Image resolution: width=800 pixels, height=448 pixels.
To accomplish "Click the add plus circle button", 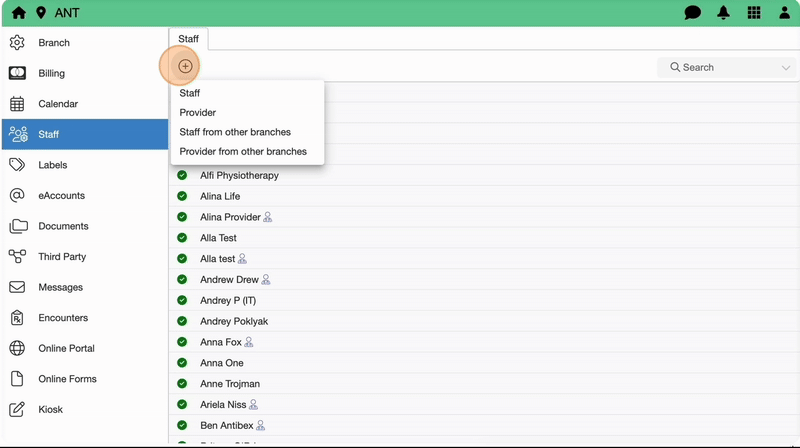I will pyautogui.click(x=185, y=66).
